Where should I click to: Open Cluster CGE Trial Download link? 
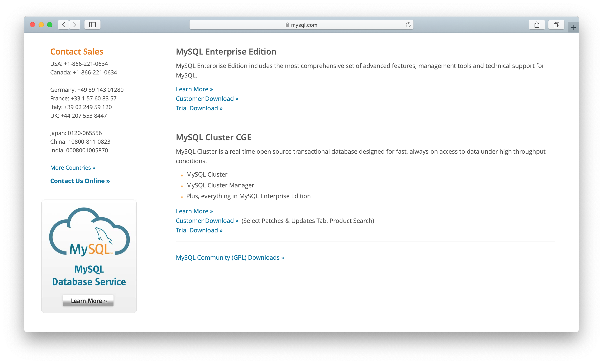tap(199, 230)
